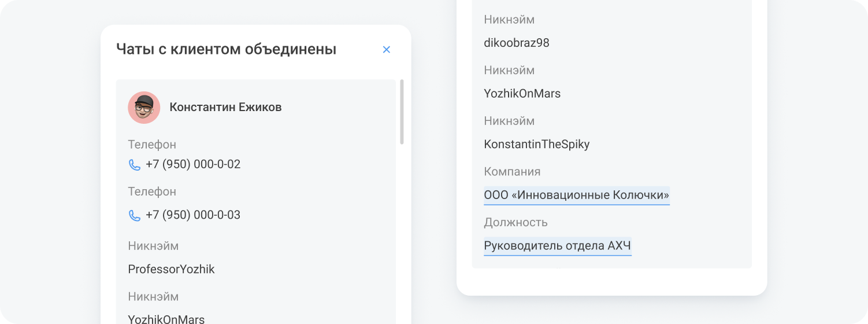Close the merged chats dialog
The height and width of the screenshot is (324, 868).
click(387, 50)
